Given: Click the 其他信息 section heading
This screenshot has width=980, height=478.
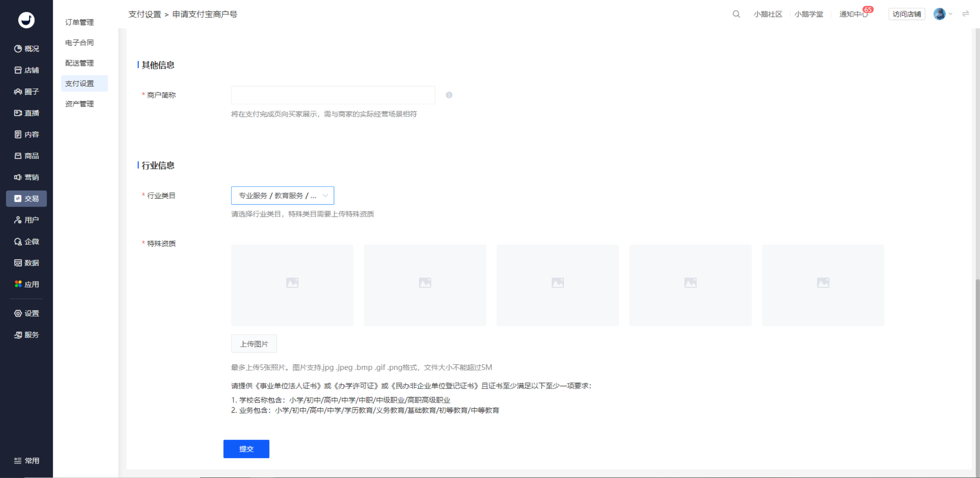Looking at the screenshot, I should 158,65.
